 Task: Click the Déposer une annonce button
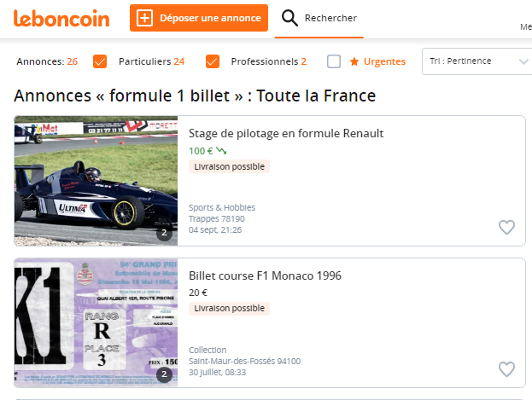199,18
